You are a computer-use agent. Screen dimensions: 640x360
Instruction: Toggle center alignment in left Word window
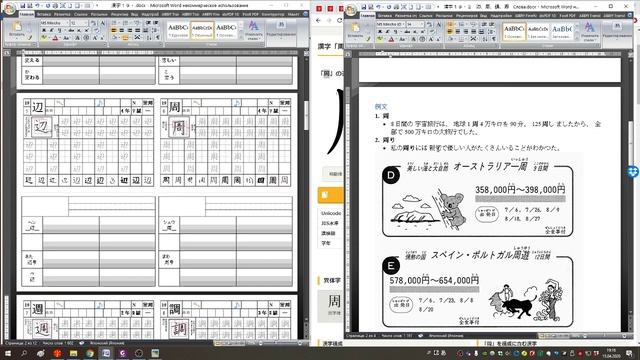(x=121, y=30)
